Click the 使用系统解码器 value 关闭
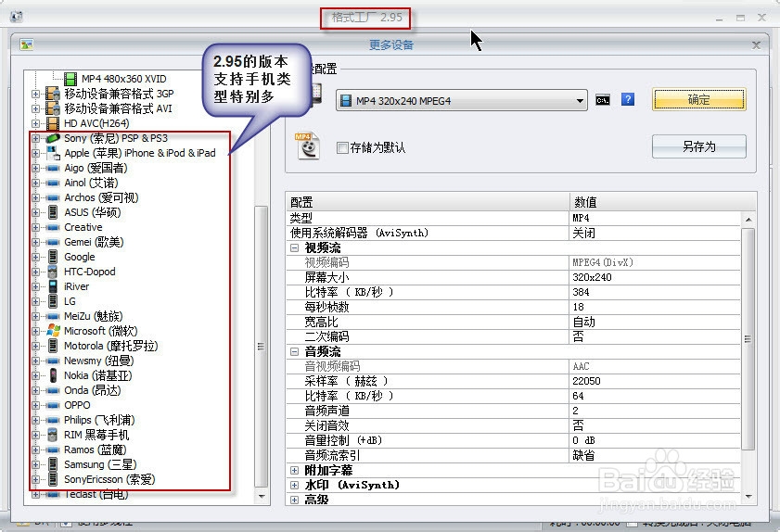Image resolution: width=780 pixels, height=532 pixels. (583, 233)
